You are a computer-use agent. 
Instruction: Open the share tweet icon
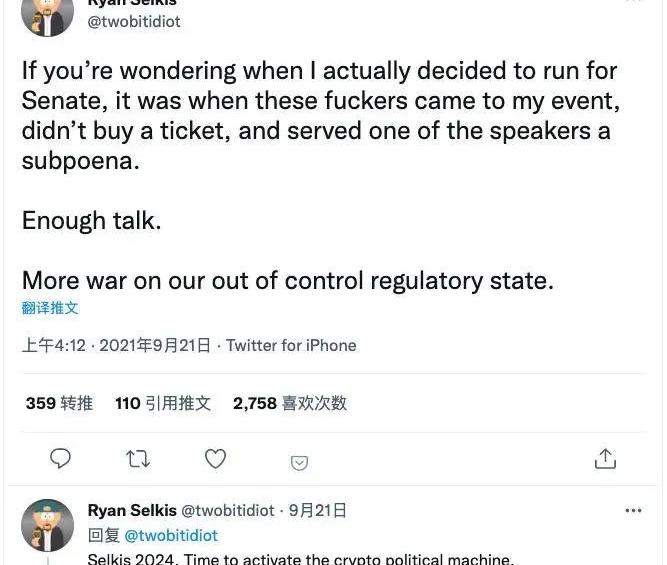pos(605,459)
